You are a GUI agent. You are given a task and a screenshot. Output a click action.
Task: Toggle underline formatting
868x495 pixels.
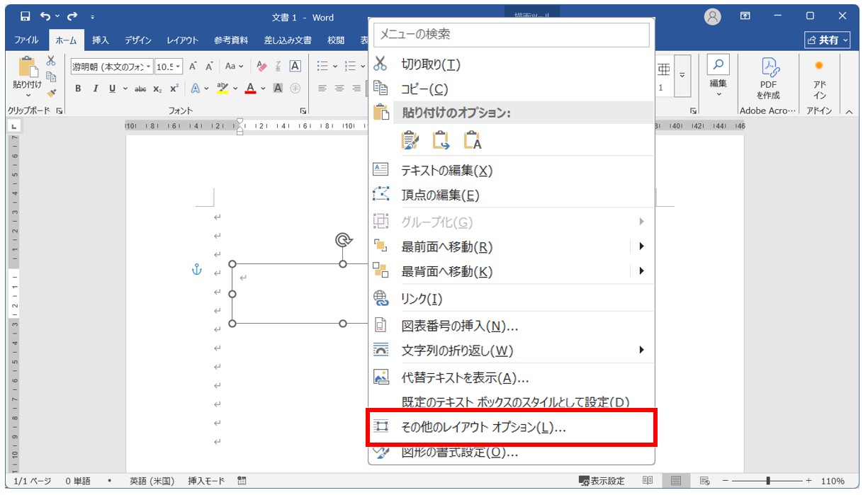(112, 89)
